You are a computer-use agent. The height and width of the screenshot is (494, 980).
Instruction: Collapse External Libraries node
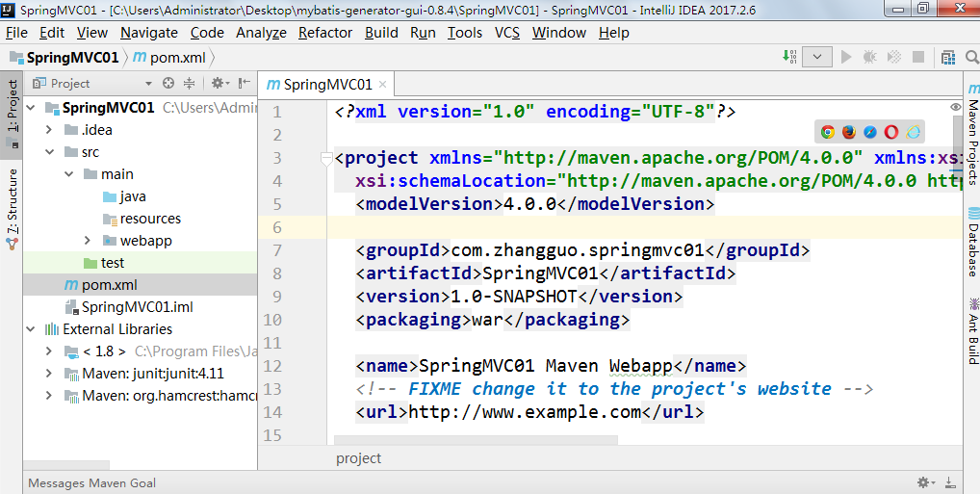coord(31,329)
